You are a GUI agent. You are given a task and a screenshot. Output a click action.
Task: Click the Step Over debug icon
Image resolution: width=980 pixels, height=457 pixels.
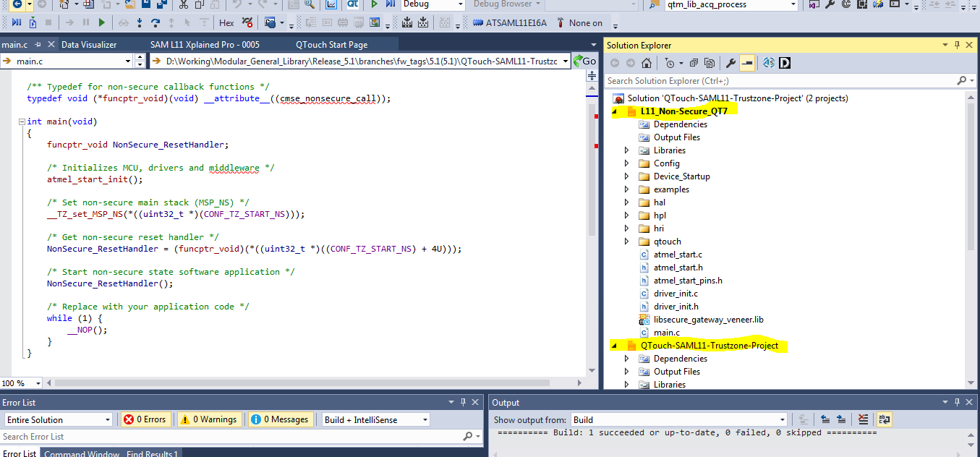coord(155,23)
